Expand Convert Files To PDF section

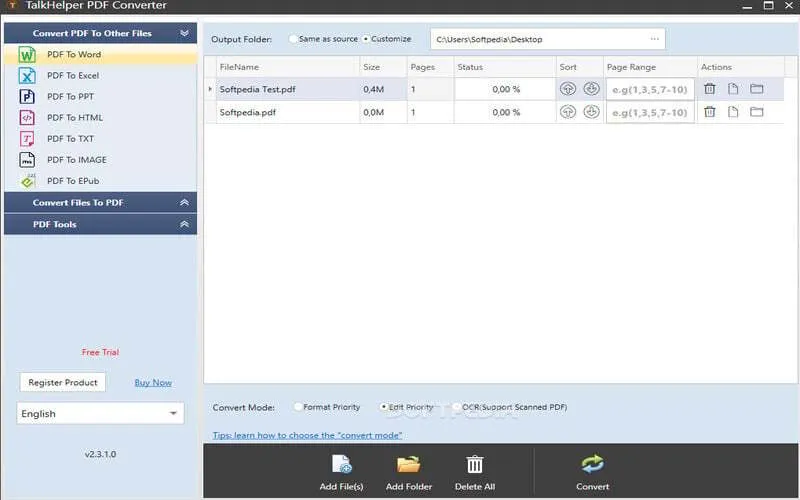pos(184,203)
